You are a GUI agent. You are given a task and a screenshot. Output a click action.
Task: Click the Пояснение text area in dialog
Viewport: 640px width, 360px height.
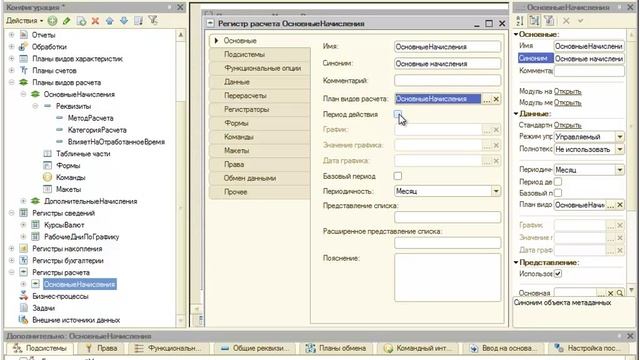click(447, 278)
